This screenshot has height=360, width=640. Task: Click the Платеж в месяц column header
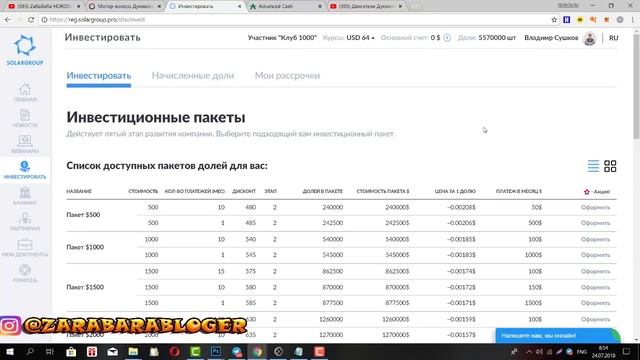tap(518, 191)
